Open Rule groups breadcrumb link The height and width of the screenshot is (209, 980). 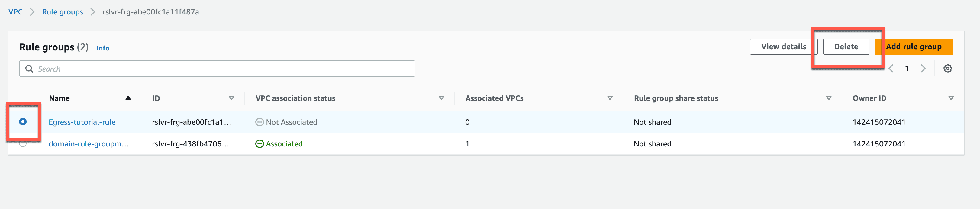click(63, 12)
